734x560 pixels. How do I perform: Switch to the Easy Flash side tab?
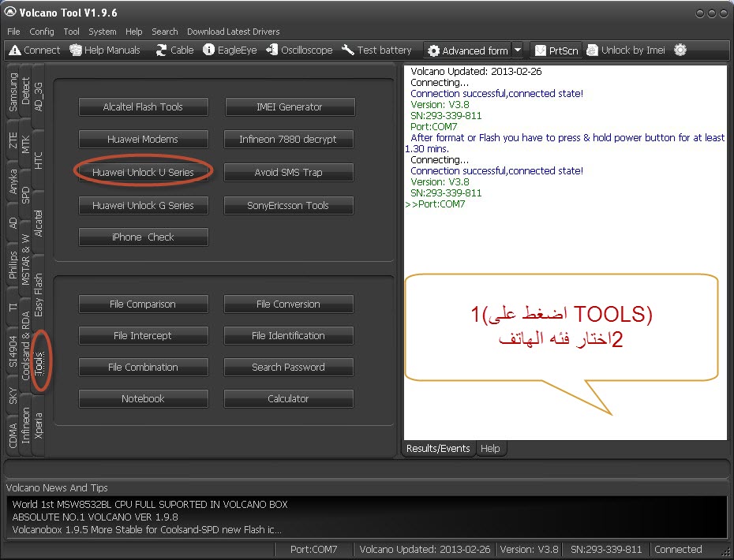point(38,294)
